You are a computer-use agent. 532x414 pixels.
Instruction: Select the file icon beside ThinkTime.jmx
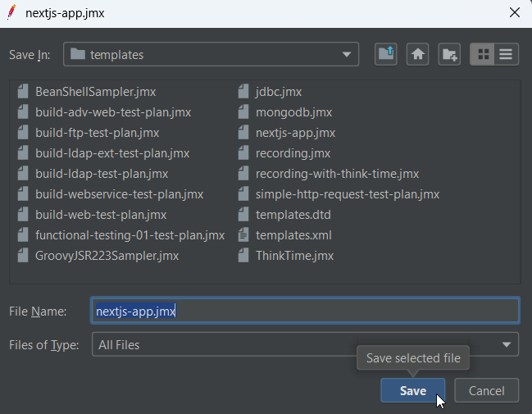click(243, 256)
